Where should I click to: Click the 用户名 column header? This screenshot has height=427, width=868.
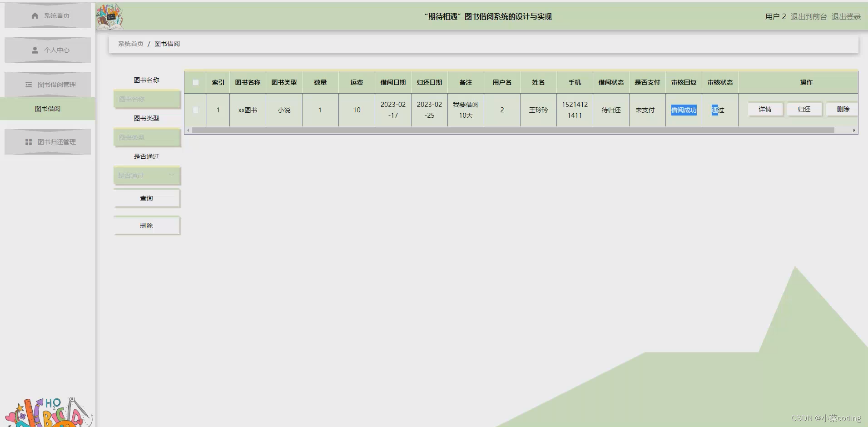pos(502,82)
